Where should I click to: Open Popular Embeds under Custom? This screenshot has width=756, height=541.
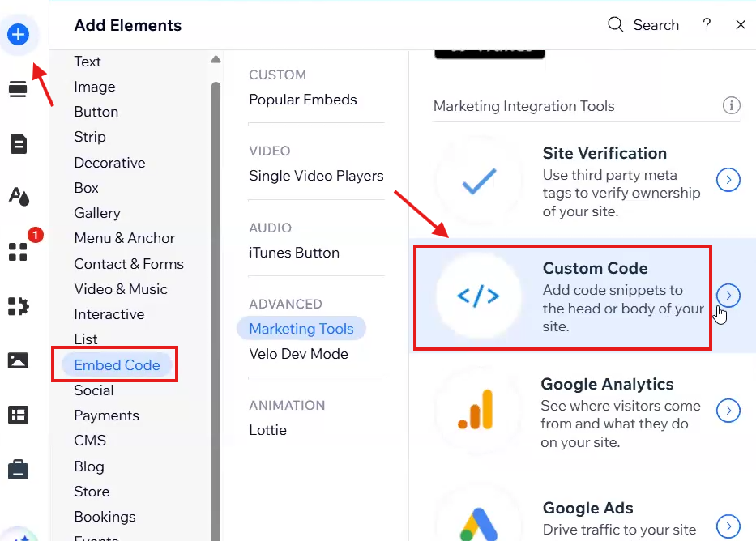tap(303, 100)
